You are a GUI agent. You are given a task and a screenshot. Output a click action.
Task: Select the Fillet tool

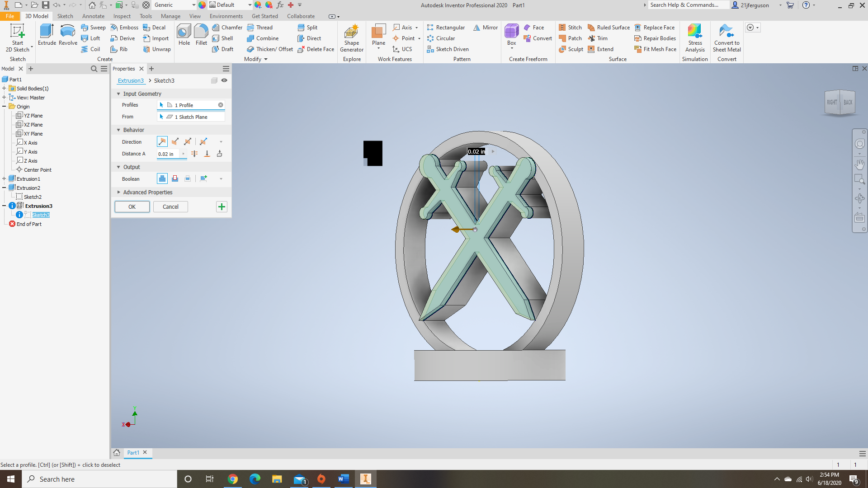coord(201,35)
